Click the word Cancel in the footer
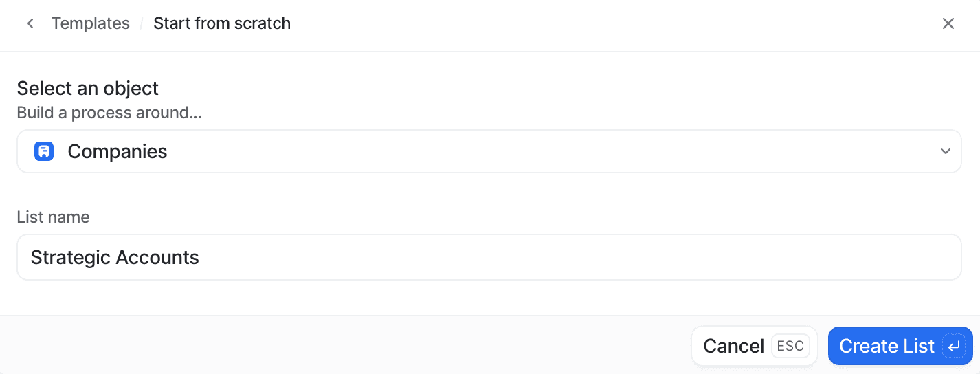Screen dimensions: 980x374 (x=733, y=346)
